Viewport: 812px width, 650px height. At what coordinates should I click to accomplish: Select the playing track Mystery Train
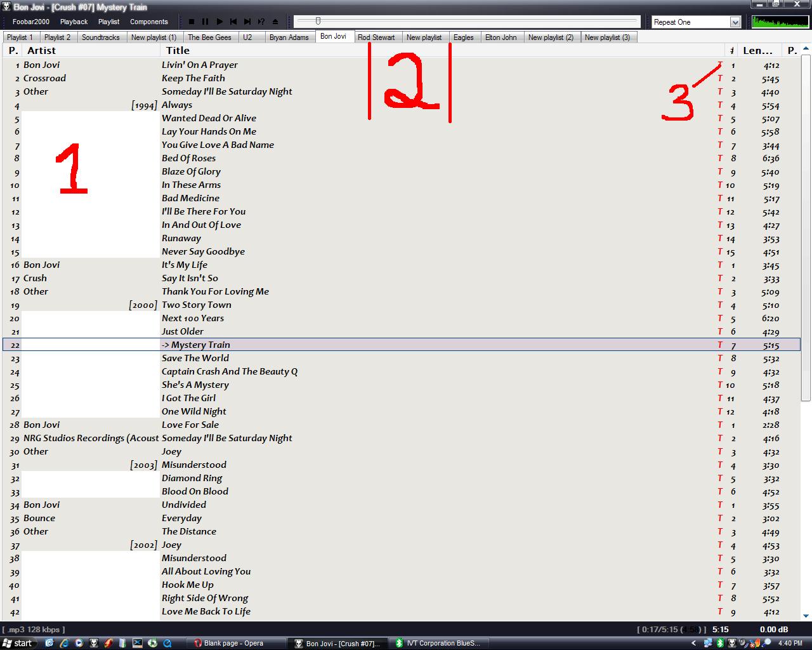[402, 345]
